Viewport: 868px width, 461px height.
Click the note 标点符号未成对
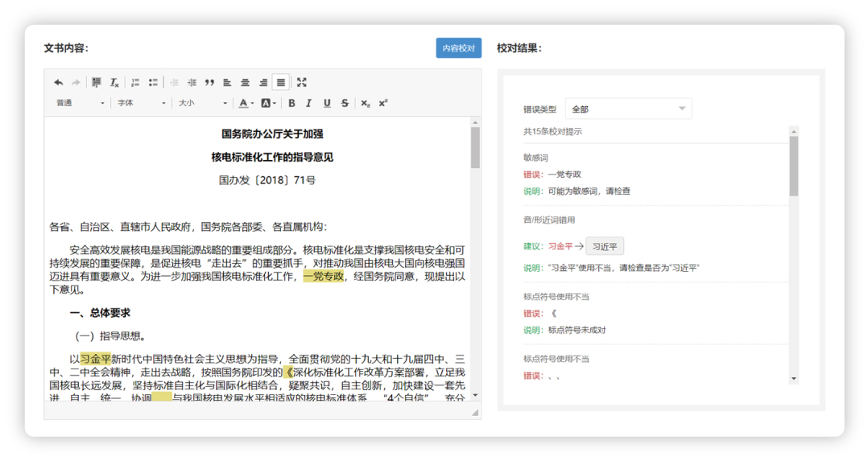click(x=577, y=330)
